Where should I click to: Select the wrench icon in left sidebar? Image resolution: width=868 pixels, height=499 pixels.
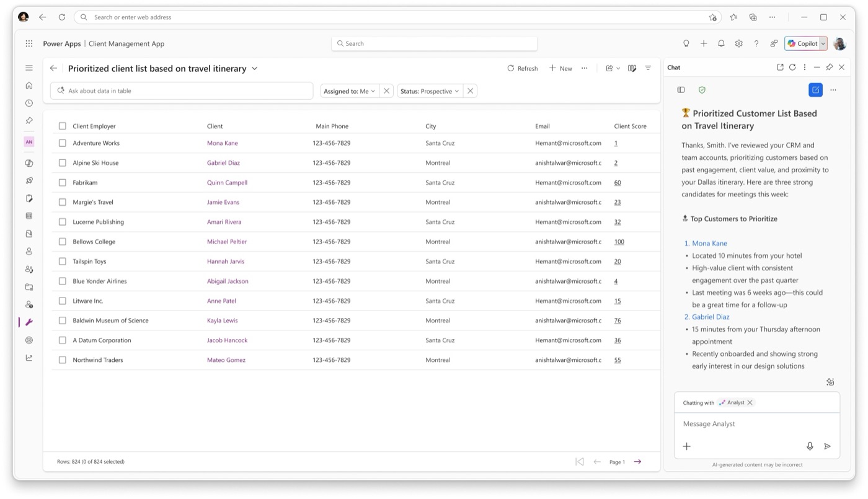tap(29, 322)
